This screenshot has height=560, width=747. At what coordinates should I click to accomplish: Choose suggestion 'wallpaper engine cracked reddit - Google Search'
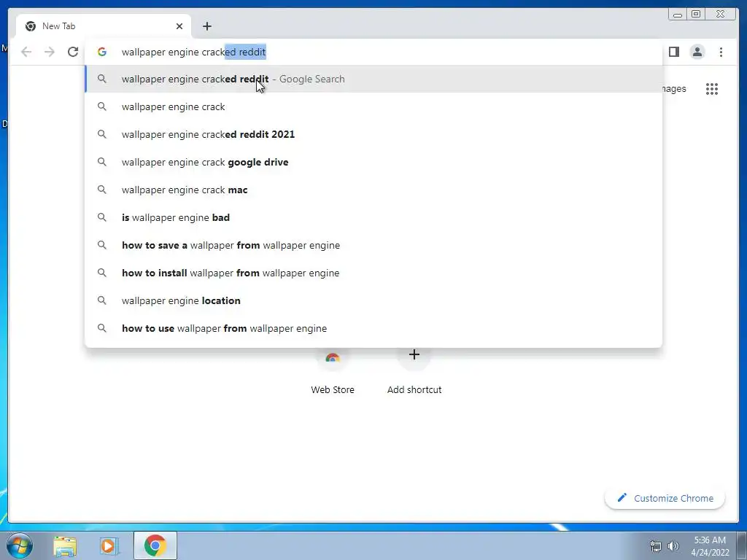click(x=373, y=79)
